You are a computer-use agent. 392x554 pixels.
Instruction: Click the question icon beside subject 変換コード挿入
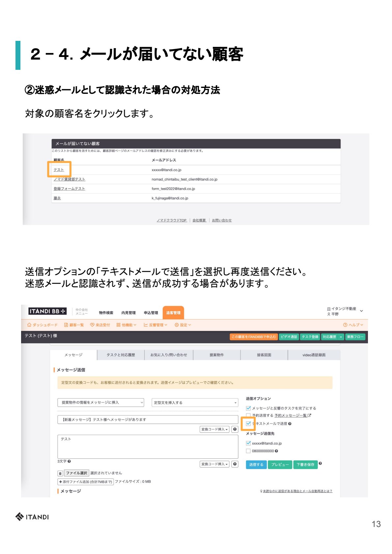[235, 429]
